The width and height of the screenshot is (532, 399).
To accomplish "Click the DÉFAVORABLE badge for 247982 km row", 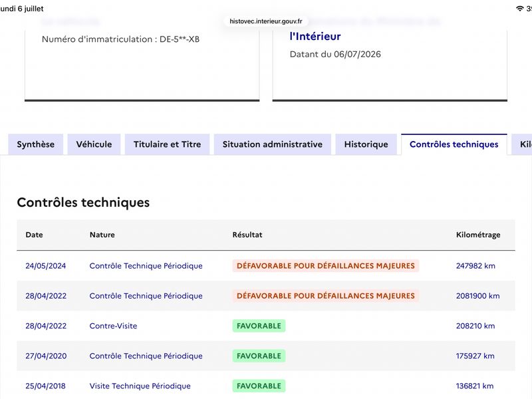I will click(326, 266).
